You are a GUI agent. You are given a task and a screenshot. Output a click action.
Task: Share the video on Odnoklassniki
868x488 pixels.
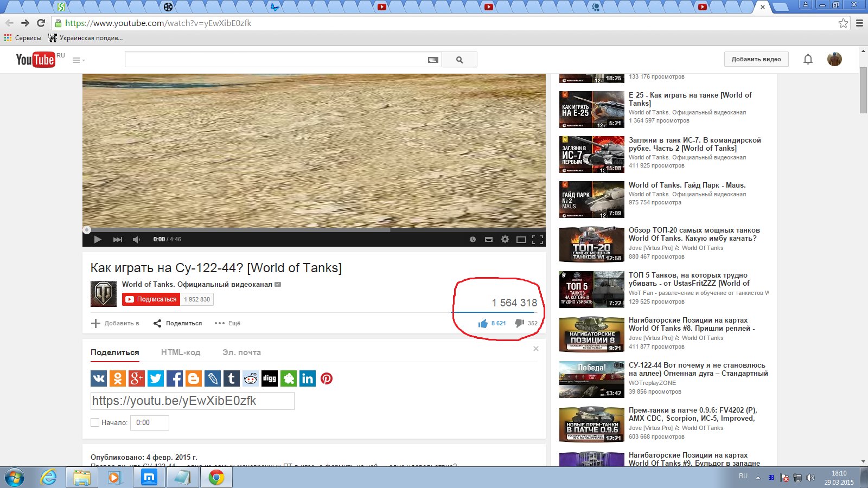118,378
